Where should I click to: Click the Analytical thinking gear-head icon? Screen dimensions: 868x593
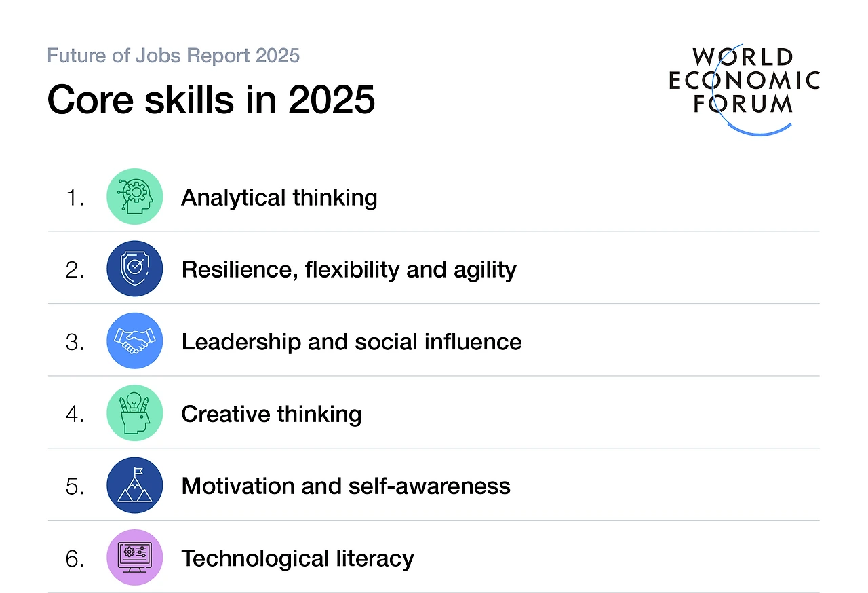point(135,197)
